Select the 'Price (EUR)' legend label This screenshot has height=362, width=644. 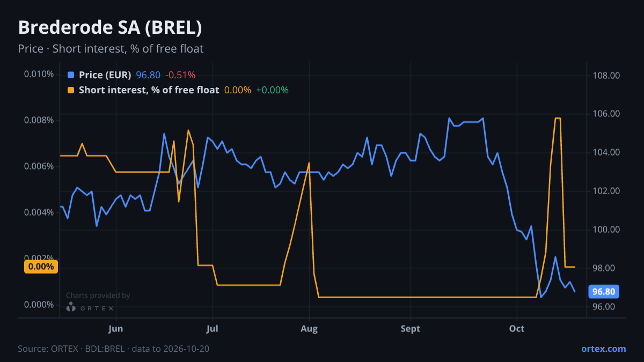point(105,75)
